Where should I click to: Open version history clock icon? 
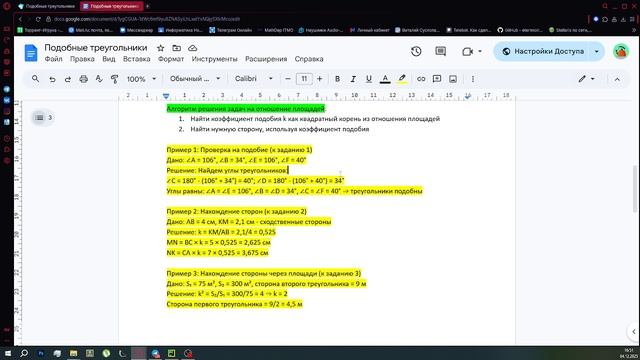(x=416, y=51)
